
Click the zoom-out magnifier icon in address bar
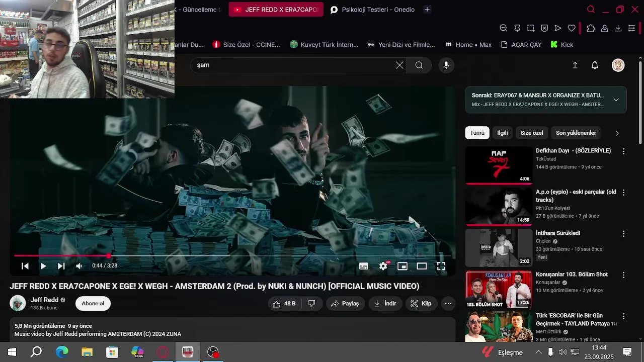(x=504, y=28)
